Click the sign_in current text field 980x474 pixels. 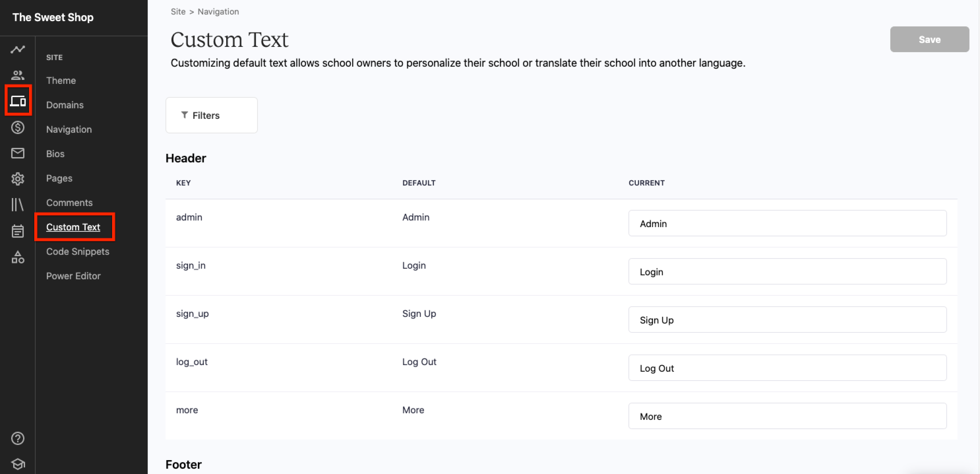787,272
